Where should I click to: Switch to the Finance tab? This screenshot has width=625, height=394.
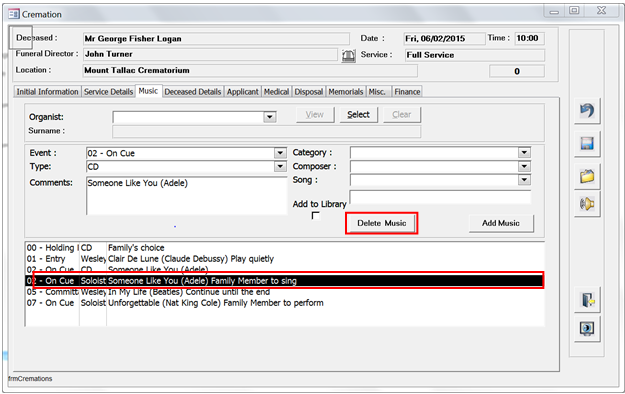click(407, 92)
